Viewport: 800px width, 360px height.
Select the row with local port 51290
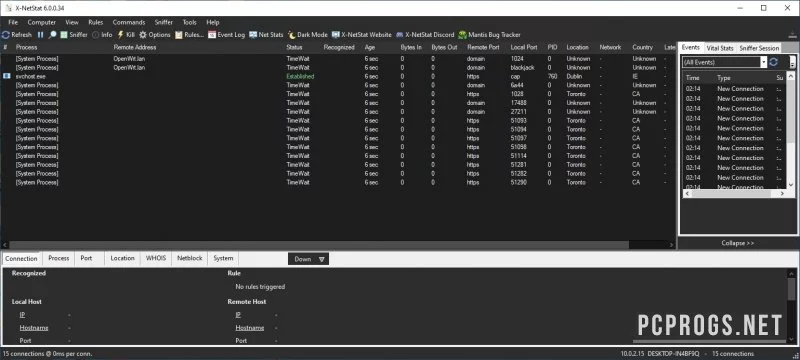click(337, 183)
